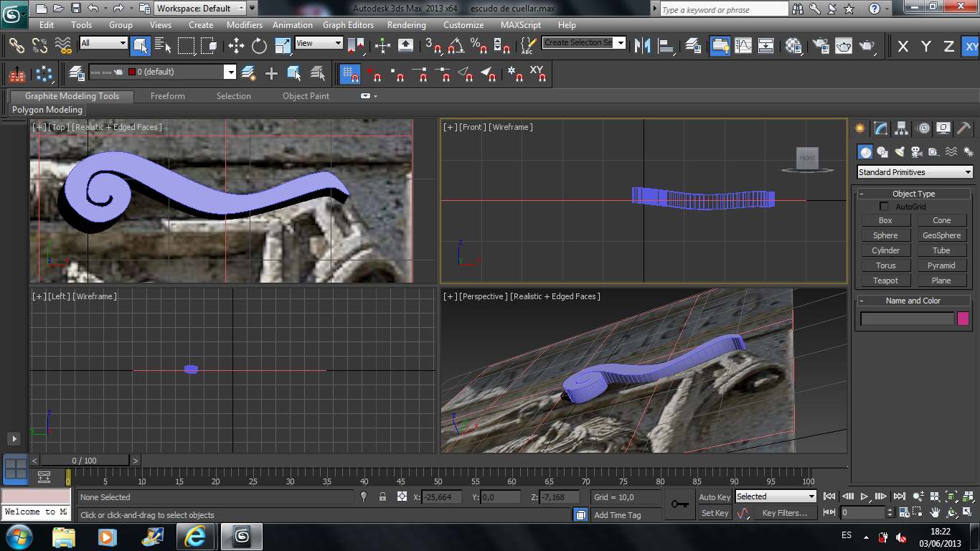
Task: Open the Modify command panel tab
Action: tap(881, 128)
